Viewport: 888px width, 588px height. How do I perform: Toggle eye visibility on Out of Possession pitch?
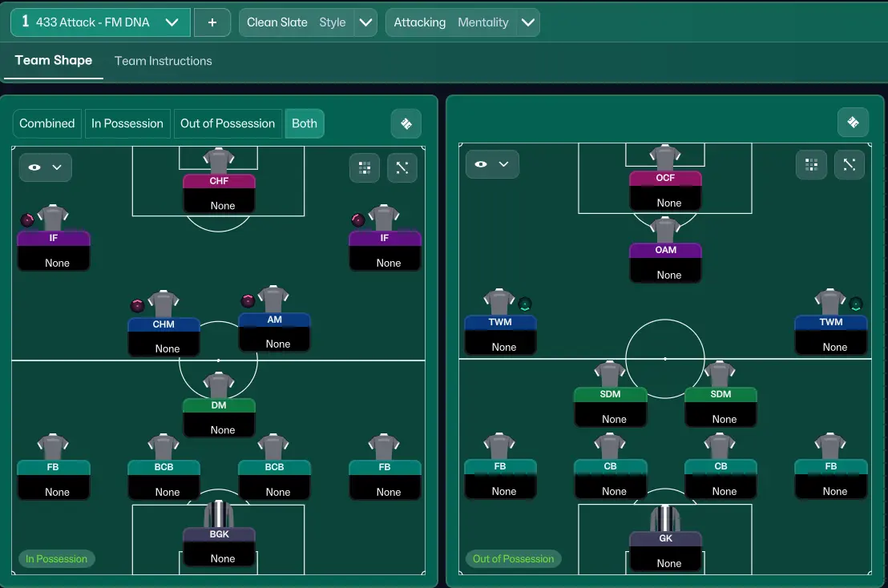coord(481,164)
